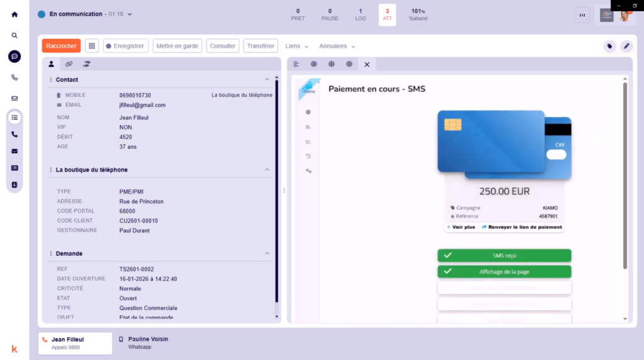644x360 pixels.
Task: Click email jfilleul@gmail.com
Action: click(x=143, y=105)
